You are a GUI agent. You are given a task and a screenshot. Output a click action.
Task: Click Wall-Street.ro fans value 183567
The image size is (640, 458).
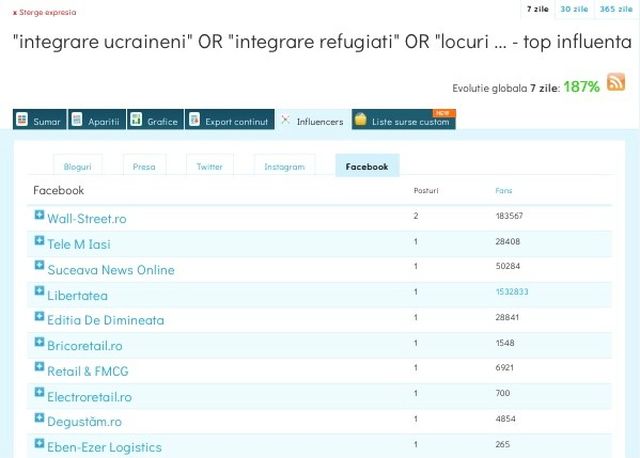[x=509, y=216]
